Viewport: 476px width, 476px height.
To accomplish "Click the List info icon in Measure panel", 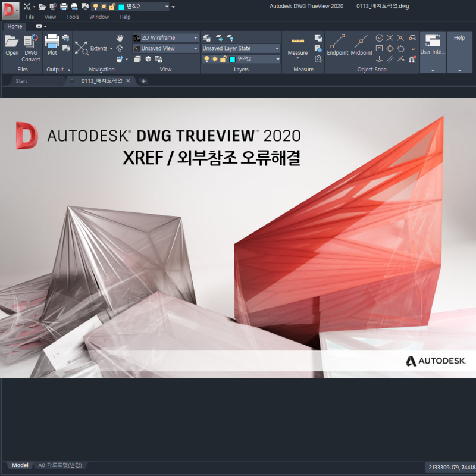I will pyautogui.click(x=318, y=48).
